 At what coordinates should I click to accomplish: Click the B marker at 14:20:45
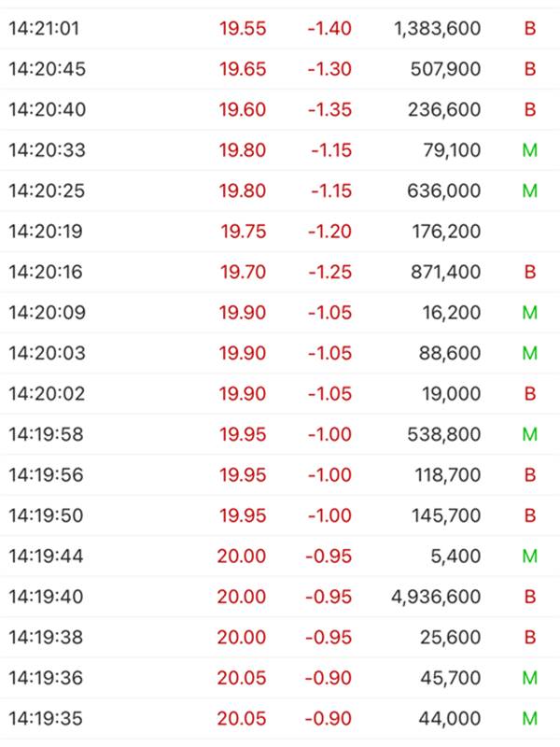[530, 69]
